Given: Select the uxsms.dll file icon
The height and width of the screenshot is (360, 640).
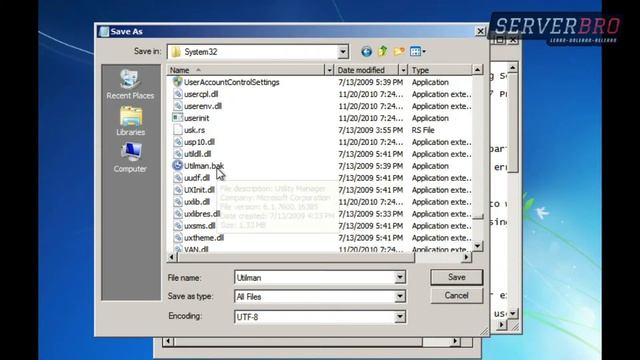Looking at the screenshot, I should pyautogui.click(x=178, y=226).
